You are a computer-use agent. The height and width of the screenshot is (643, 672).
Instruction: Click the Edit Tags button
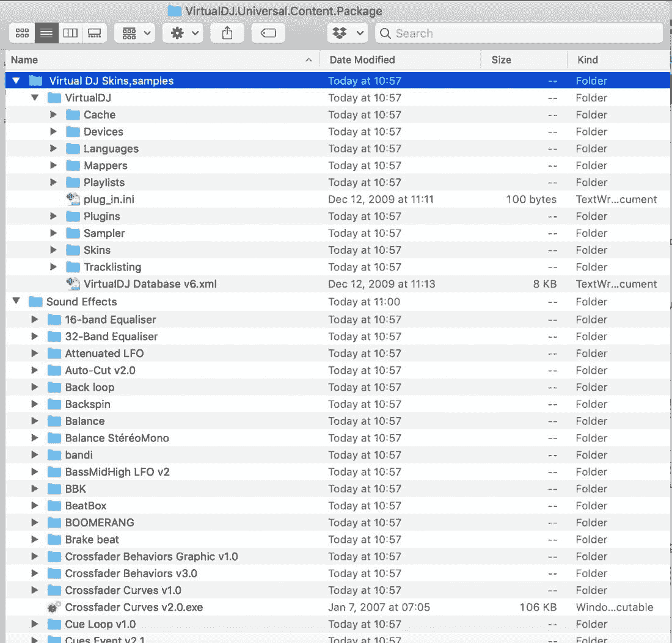click(x=268, y=33)
